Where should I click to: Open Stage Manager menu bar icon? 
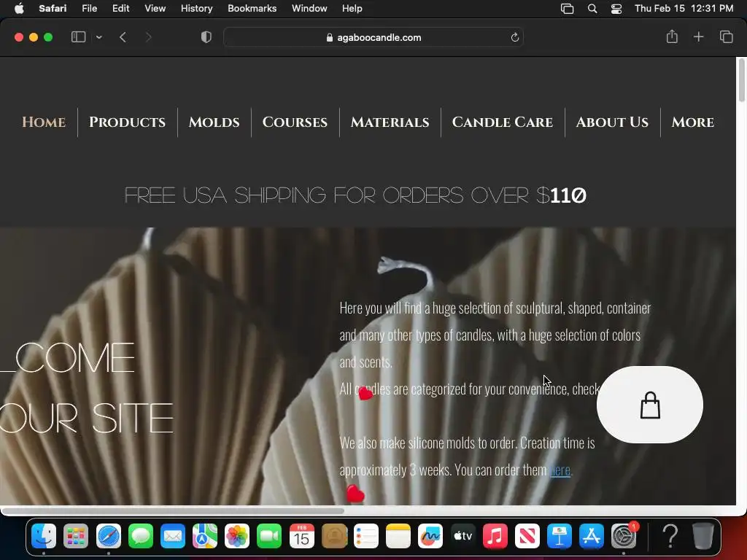pyautogui.click(x=567, y=9)
